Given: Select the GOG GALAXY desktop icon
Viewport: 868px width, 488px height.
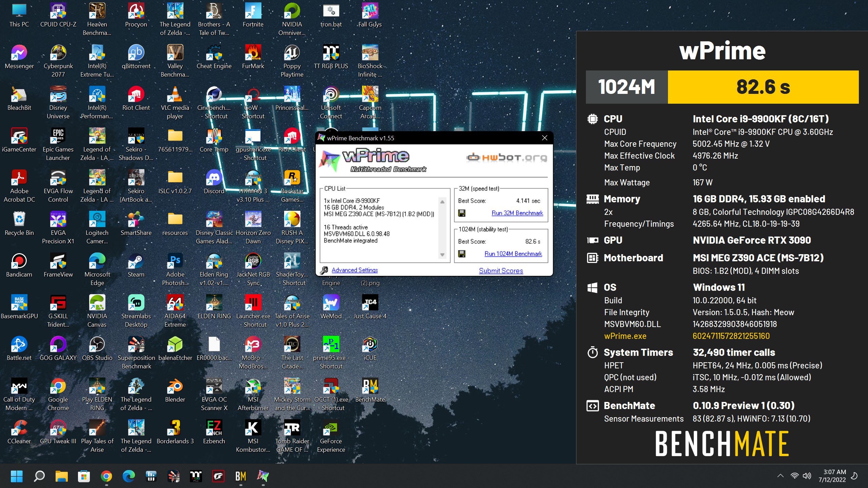Looking at the screenshot, I should pyautogui.click(x=58, y=349).
